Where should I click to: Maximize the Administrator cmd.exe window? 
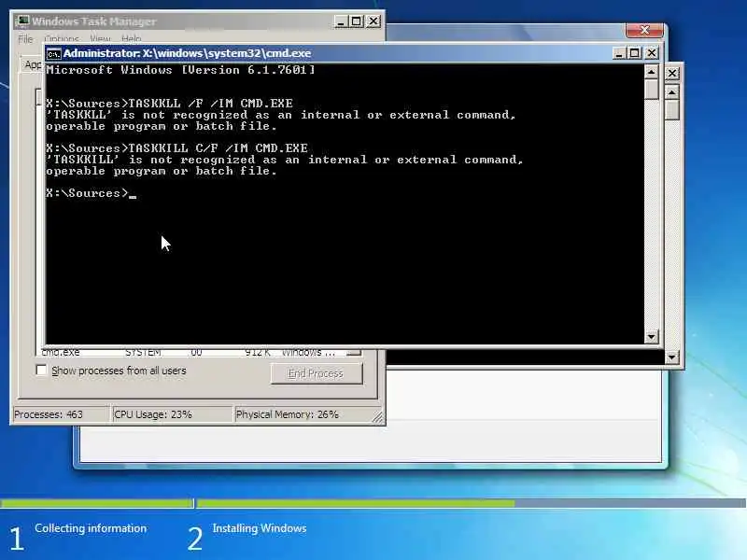[635, 53]
